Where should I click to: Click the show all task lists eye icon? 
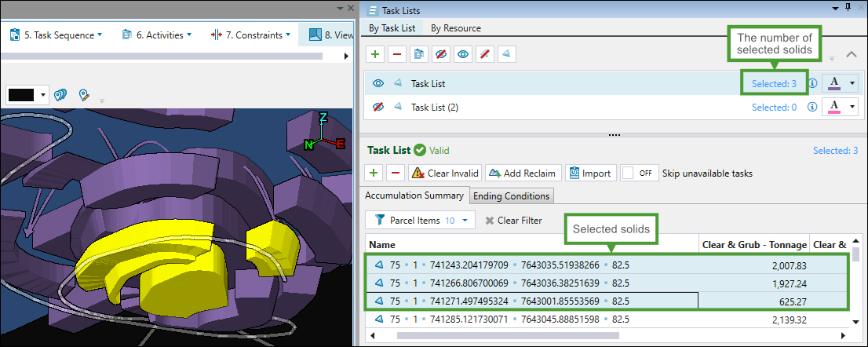point(463,54)
